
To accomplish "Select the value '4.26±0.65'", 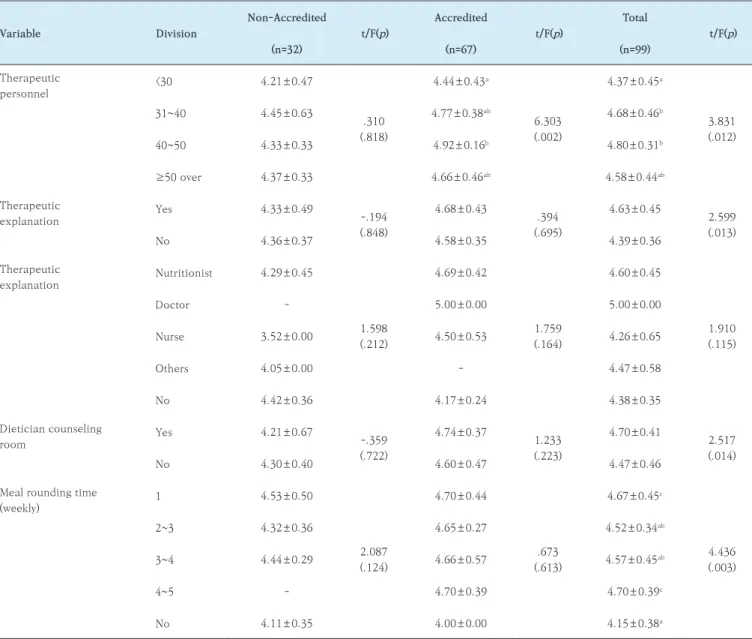I will pos(635,337).
